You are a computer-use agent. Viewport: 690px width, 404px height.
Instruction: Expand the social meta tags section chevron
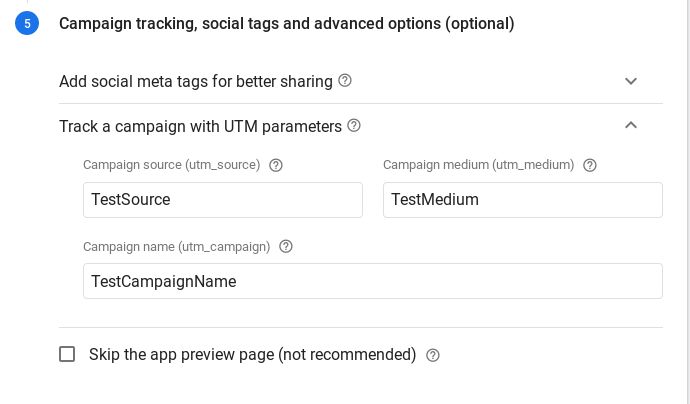(x=631, y=81)
